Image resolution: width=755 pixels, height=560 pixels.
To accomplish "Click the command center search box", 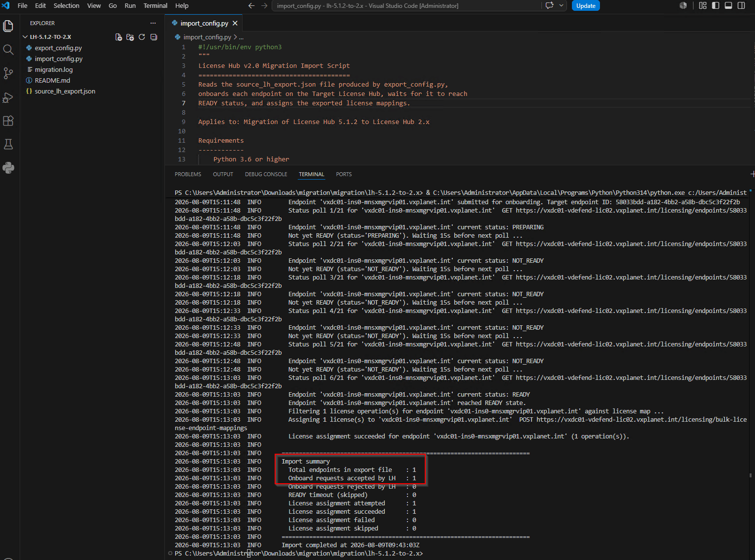I will coord(407,5).
